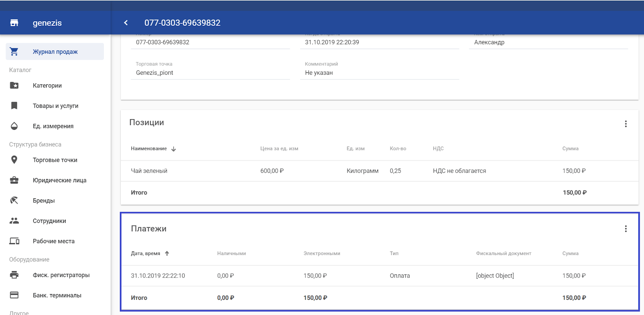
Task: Click the printer fiscal registrars icon
Action: pyautogui.click(x=14, y=275)
